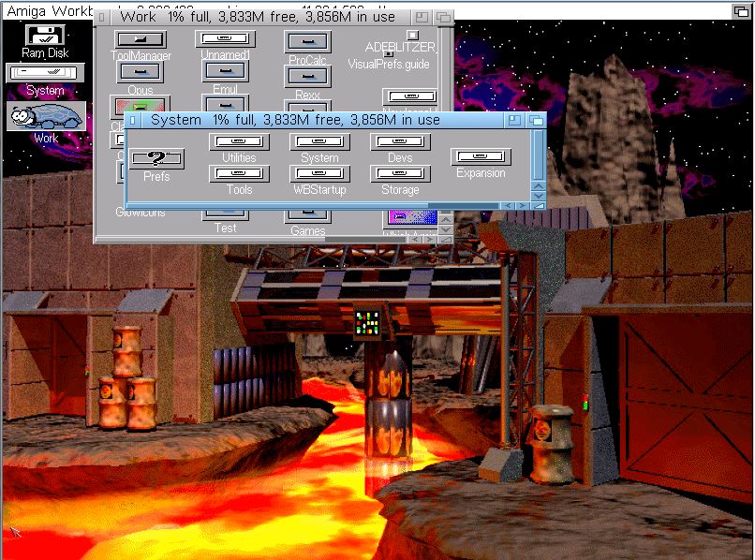Click the System window size gadget
755x560 pixels.
click(538, 206)
